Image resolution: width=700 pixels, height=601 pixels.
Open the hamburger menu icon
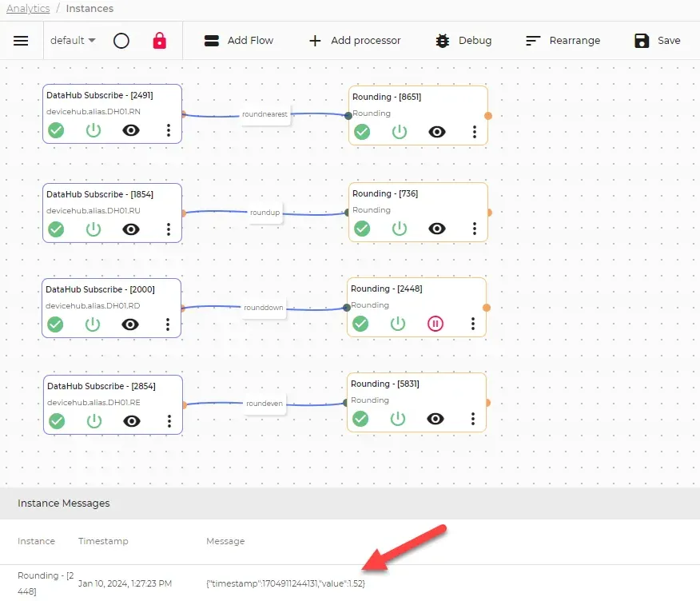point(21,41)
